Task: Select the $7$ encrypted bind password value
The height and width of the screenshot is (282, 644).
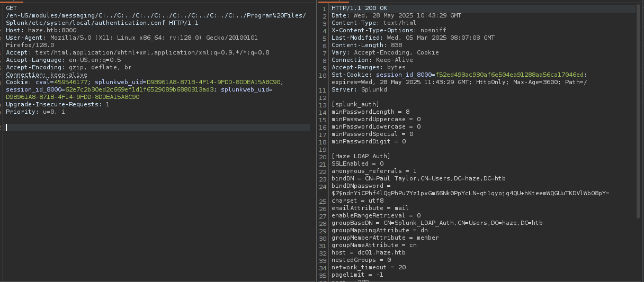Action: [x=470, y=194]
